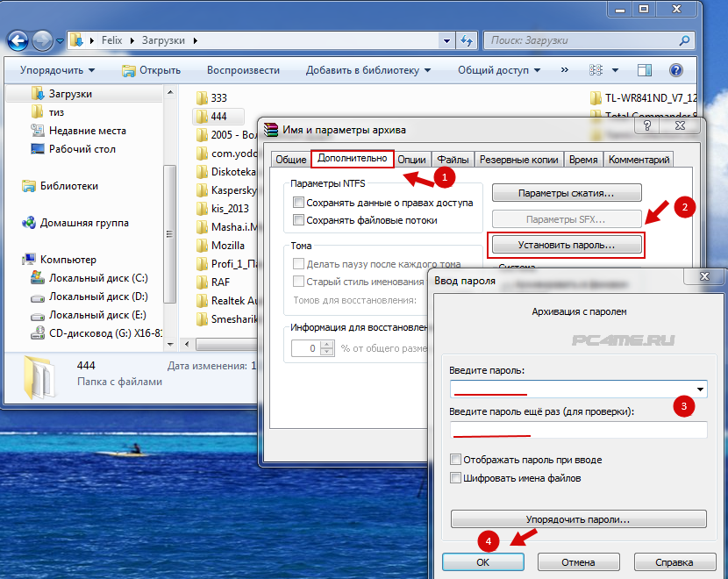This screenshot has height=579, width=728.
Task: Click OK in password dialog
Action: tap(483, 562)
